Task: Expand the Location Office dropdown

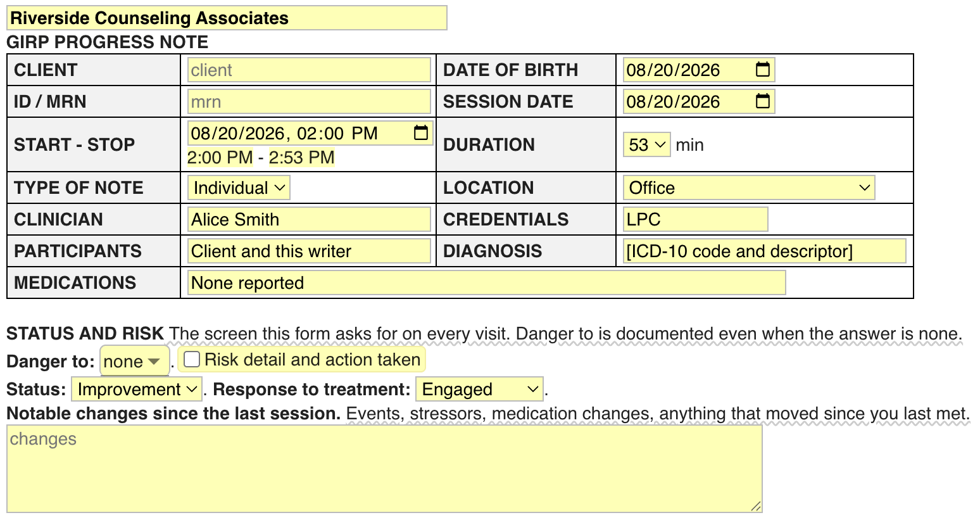Action: point(749,188)
